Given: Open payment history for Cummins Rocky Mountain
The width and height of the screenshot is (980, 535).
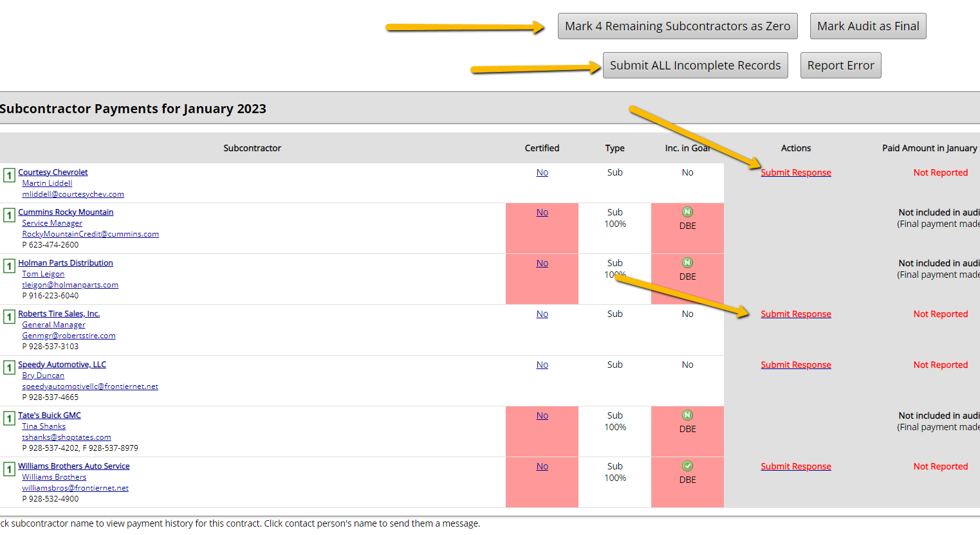Looking at the screenshot, I should tap(66, 212).
